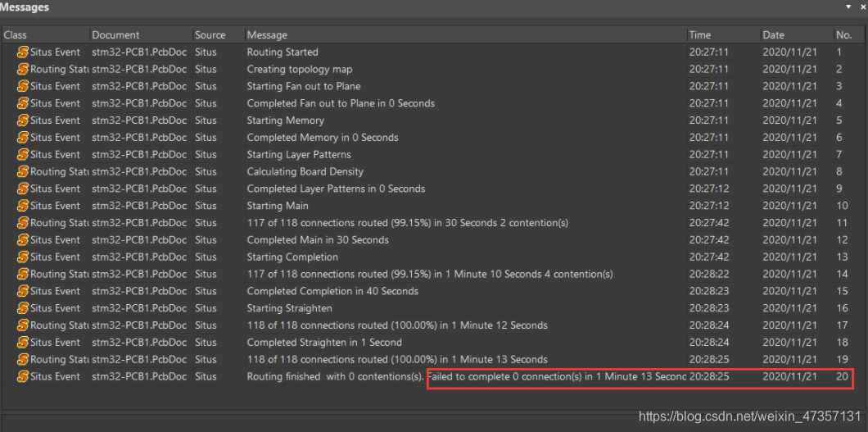Select the 'Starting Straighten' message
868x432 pixels.
[x=290, y=308]
